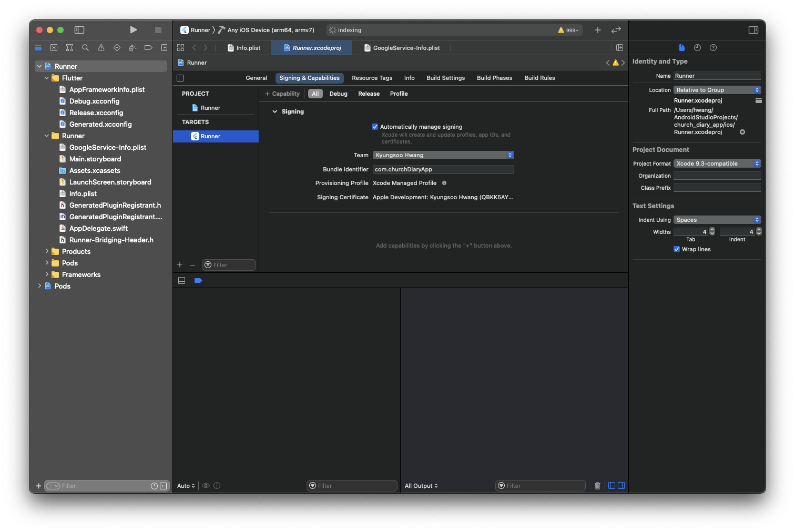795x532 pixels.
Task: Toggle the debug area visibility button
Action: point(181,280)
